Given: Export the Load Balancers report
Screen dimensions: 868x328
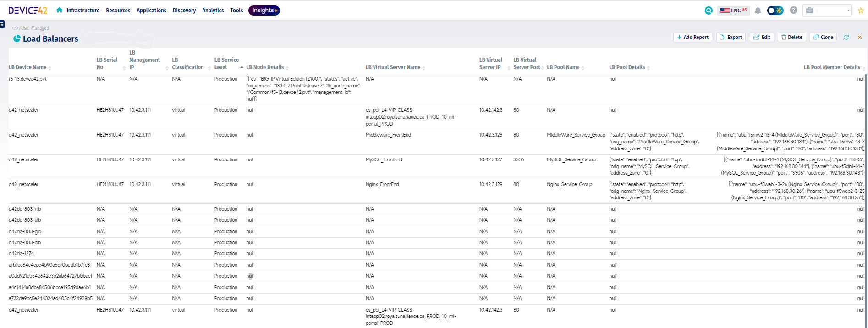Looking at the screenshot, I should pyautogui.click(x=731, y=37).
